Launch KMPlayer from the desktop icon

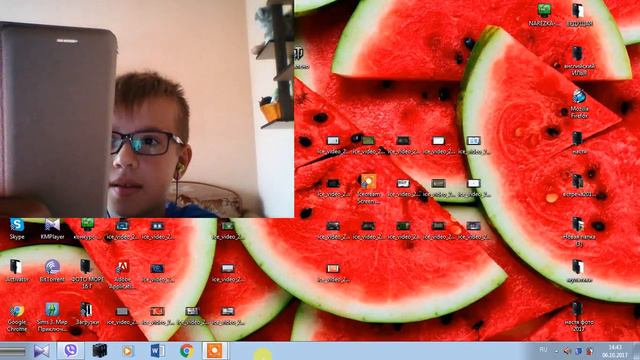coord(52,229)
